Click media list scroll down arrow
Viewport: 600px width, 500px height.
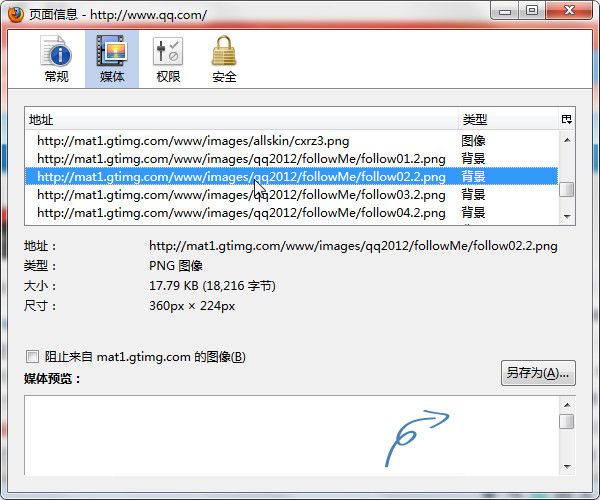click(567, 217)
